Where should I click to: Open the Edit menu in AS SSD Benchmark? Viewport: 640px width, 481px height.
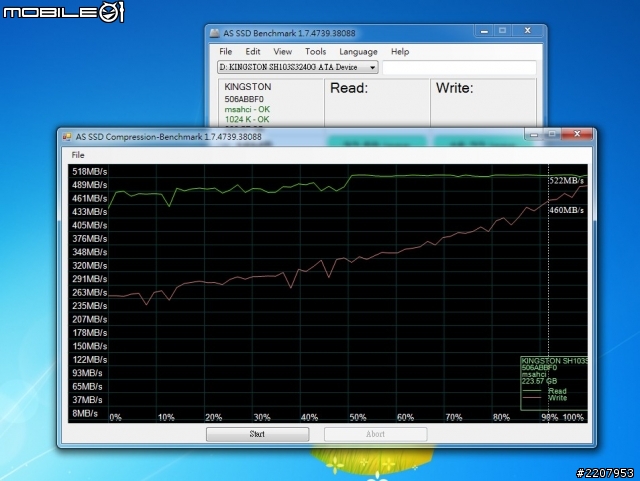253,51
